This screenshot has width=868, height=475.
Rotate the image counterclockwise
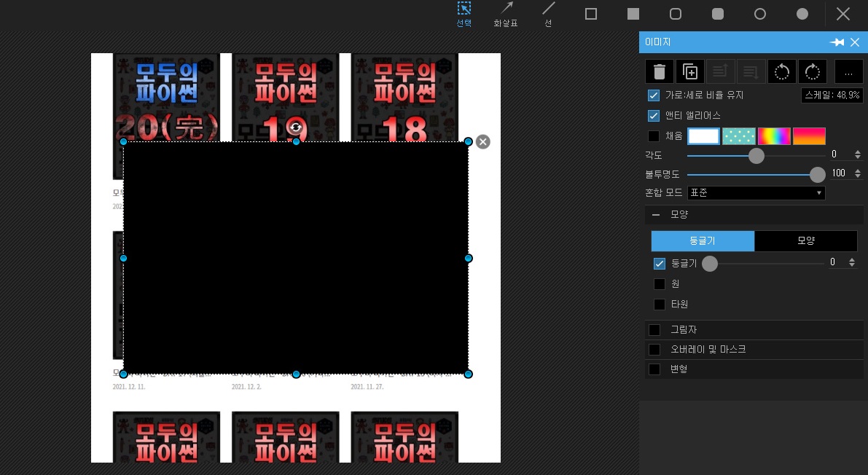pos(782,71)
